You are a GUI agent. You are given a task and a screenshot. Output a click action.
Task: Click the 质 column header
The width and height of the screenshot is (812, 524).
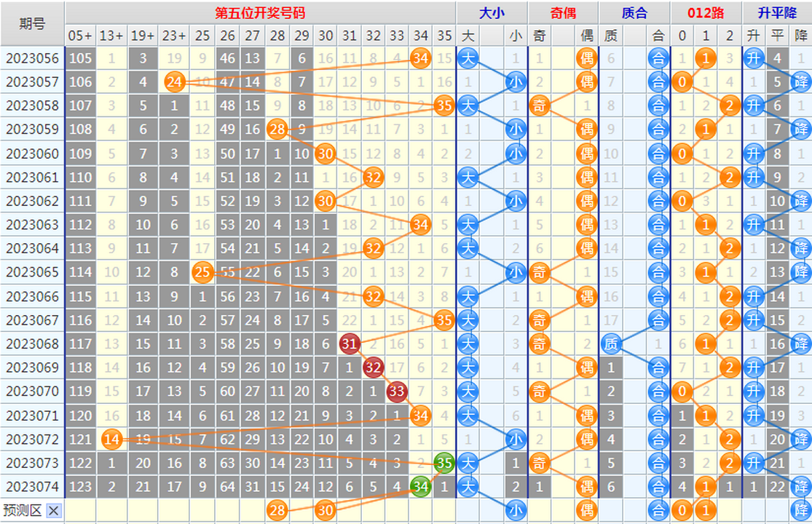pos(611,36)
